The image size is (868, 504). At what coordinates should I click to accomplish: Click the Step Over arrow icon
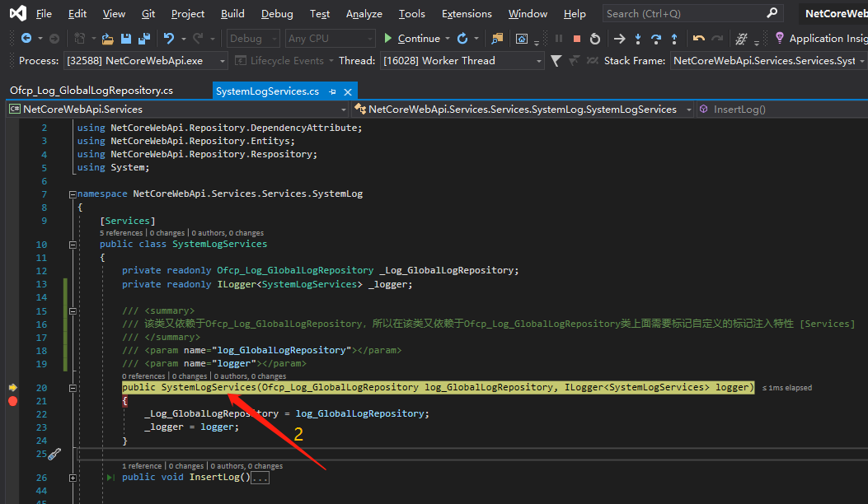(x=656, y=39)
